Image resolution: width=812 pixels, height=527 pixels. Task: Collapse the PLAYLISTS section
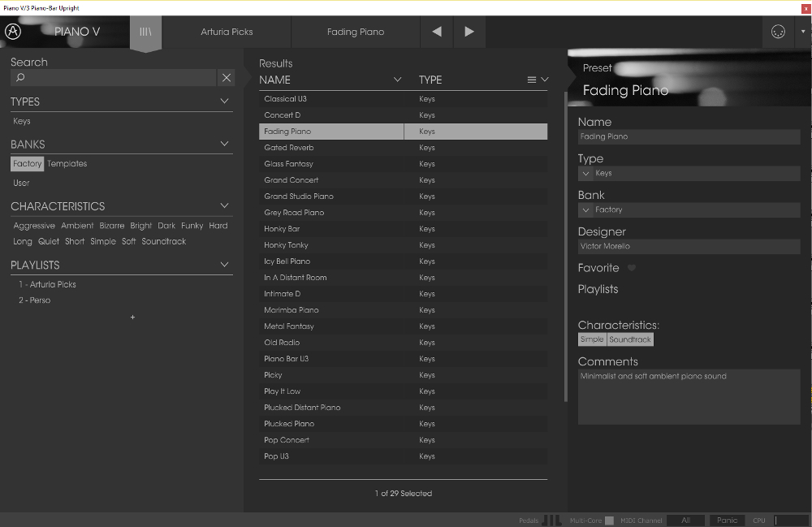point(224,265)
